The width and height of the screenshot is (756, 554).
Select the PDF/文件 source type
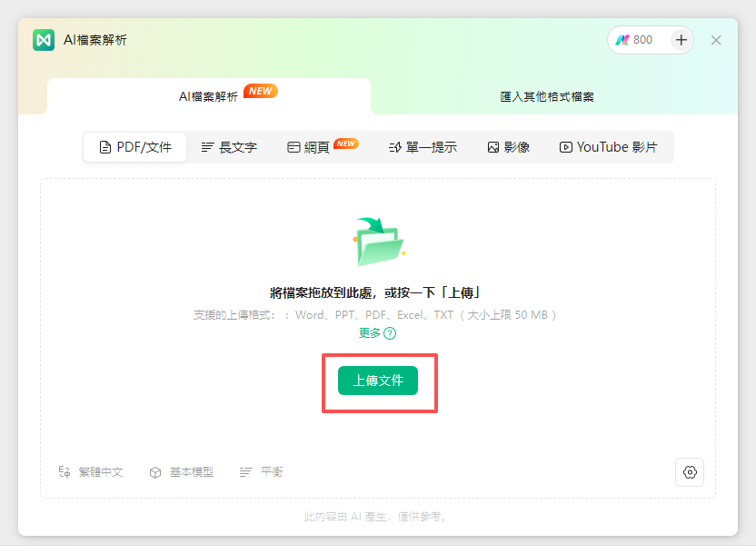[x=135, y=147]
